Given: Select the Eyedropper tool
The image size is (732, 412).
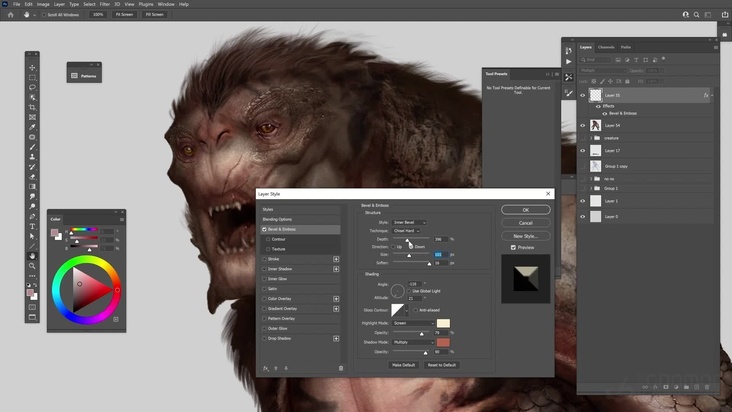Looking at the screenshot, I should pyautogui.click(x=32, y=127).
